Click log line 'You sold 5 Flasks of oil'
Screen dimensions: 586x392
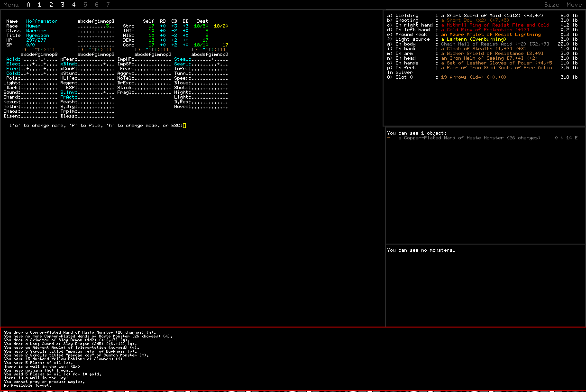coord(53,374)
